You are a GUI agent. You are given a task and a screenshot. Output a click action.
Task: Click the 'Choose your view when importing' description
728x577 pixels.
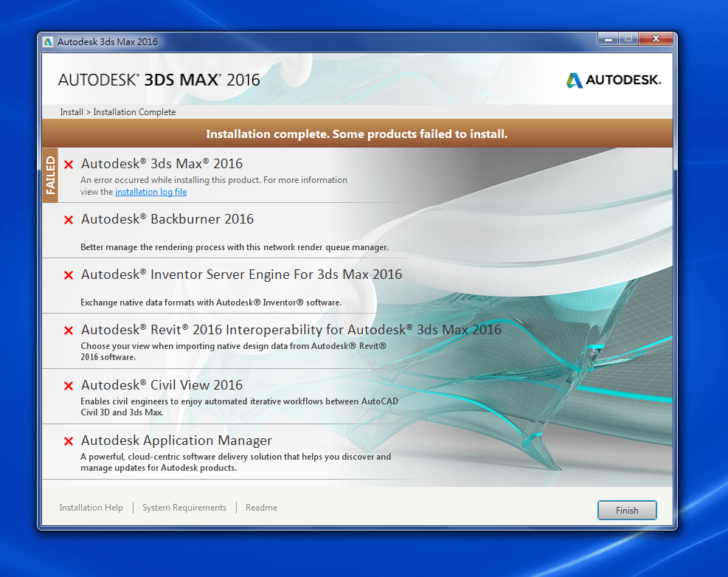click(234, 351)
